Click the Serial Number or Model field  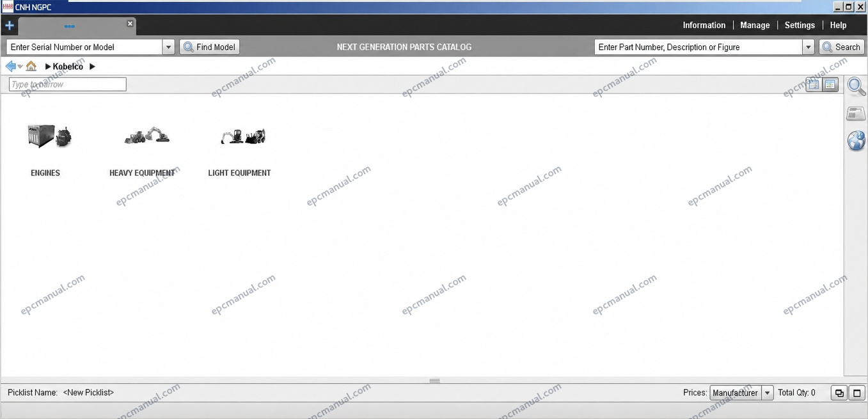point(84,47)
